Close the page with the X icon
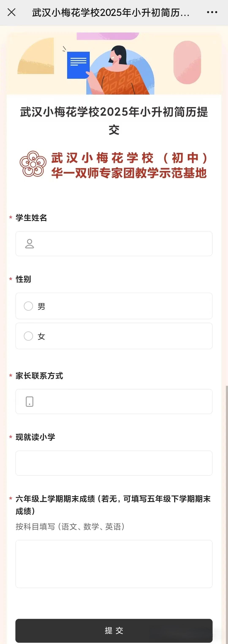 click(x=11, y=12)
